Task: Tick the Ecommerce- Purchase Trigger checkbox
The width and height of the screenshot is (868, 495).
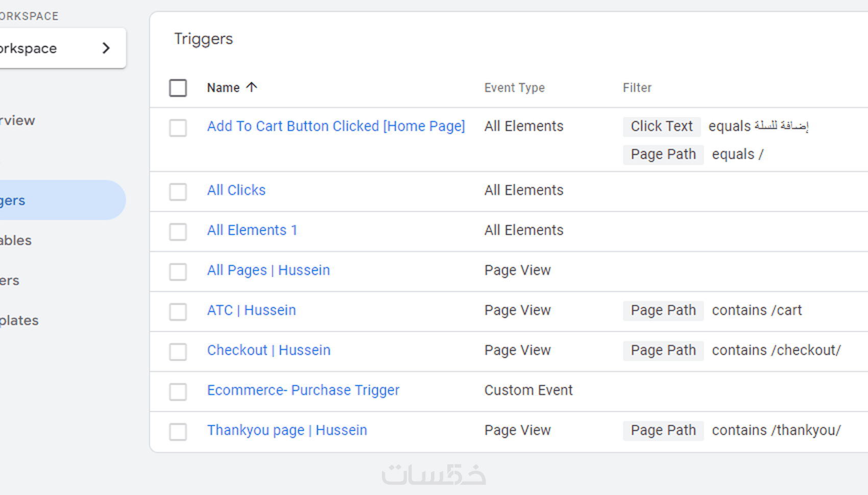Action: coord(178,392)
